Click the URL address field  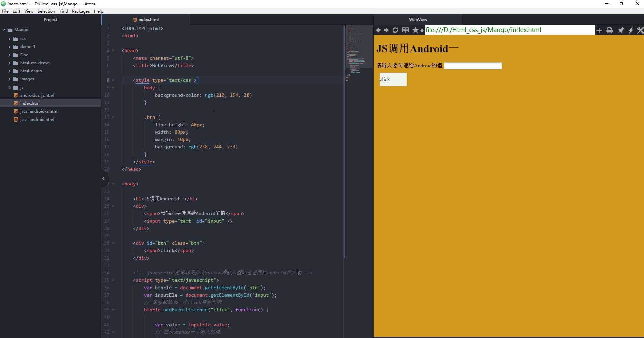coord(510,30)
